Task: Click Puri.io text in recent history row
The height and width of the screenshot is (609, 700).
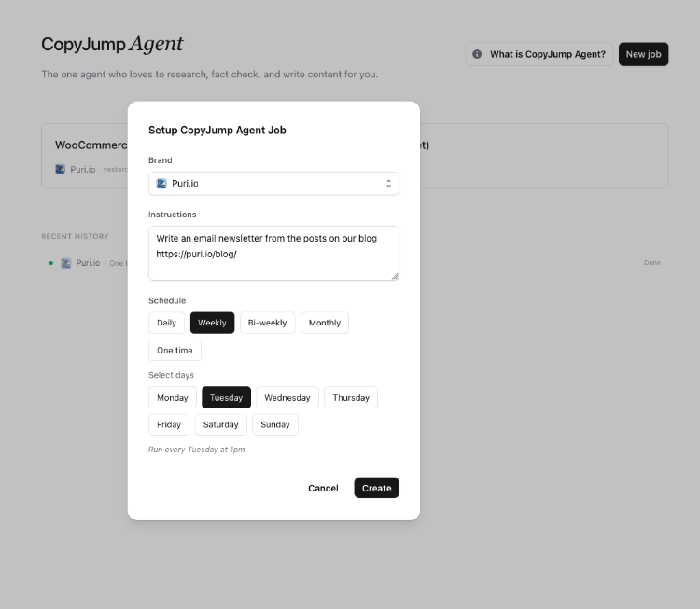Action: coord(88,263)
